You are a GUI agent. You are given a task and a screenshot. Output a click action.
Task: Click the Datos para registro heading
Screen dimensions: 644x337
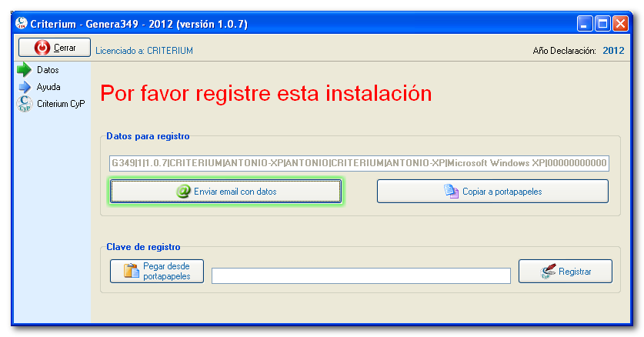pos(148,136)
